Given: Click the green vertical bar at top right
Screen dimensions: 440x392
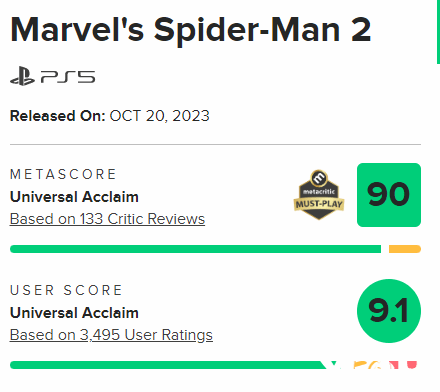Looking at the screenshot, I should (x=438, y=32).
